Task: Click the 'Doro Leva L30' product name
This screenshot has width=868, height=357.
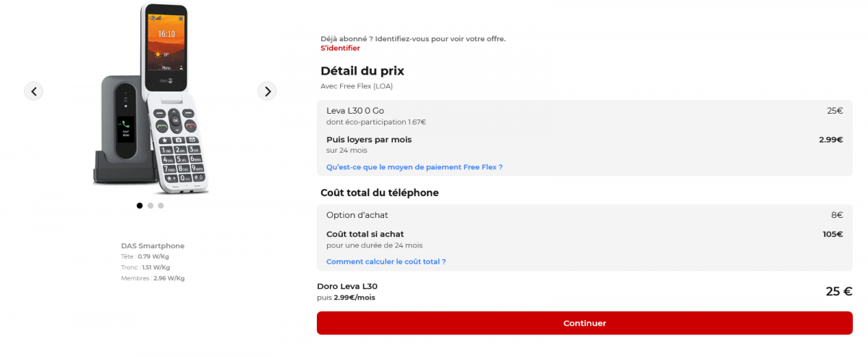Action: (x=347, y=286)
